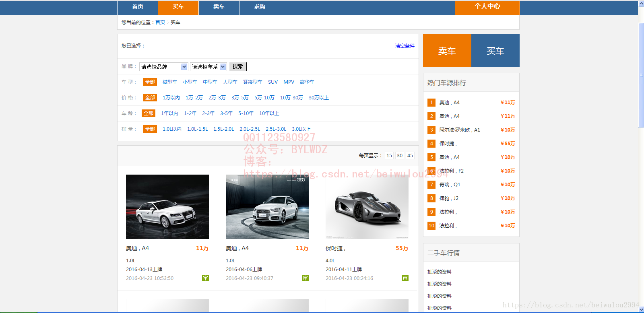Show 15 items per page
Screen dimensions: 644x313
click(x=389, y=156)
